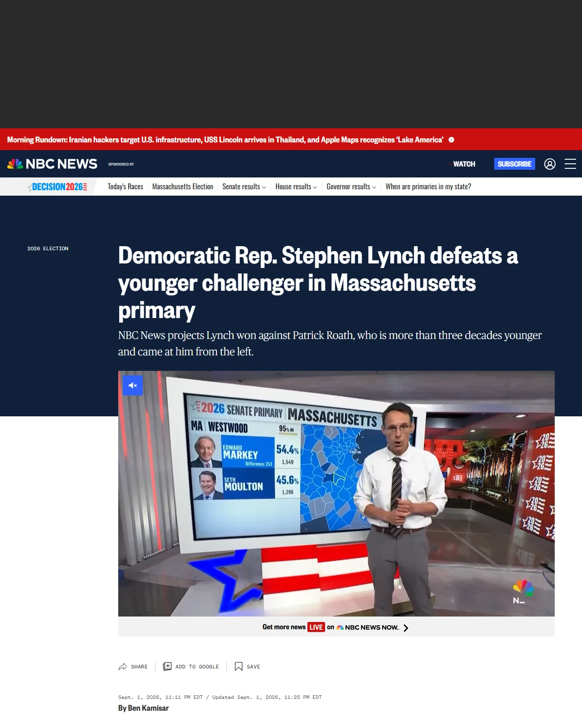
Task: Open When are primaries in my state
Action: pos(428,187)
